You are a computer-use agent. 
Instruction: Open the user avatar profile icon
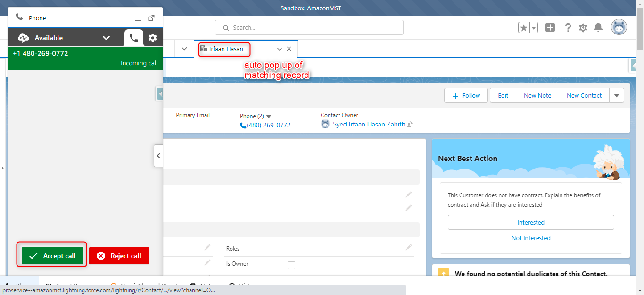pos(619,27)
